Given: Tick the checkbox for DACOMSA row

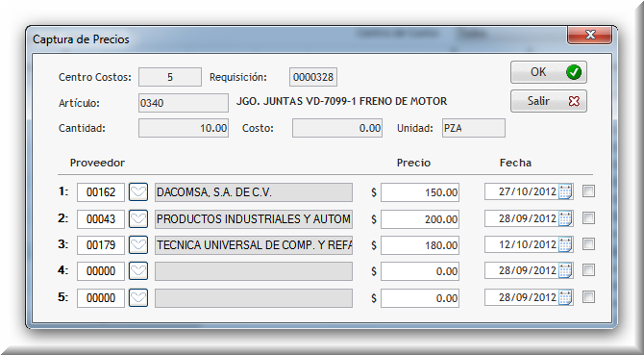Looking at the screenshot, I should coord(588,191).
